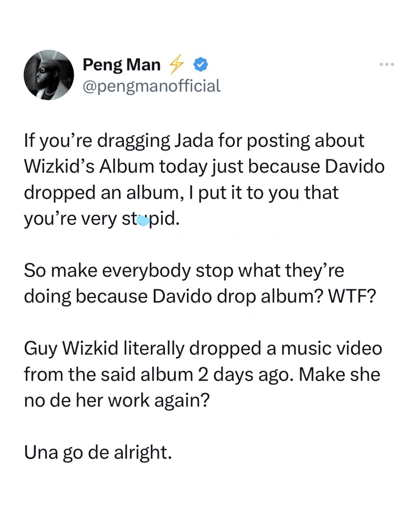Viewport: 420px width, 523px height.
Task: Click "Make she" in the third paragraph
Action: click(x=339, y=374)
